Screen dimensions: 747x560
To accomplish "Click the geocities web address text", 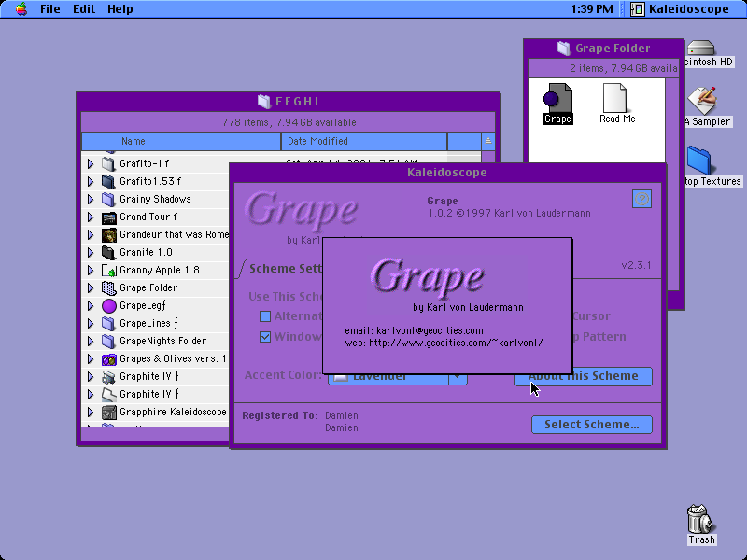I will 456,343.
